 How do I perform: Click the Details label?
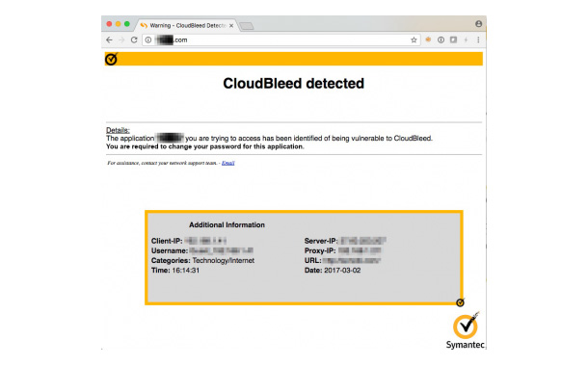coord(118,130)
